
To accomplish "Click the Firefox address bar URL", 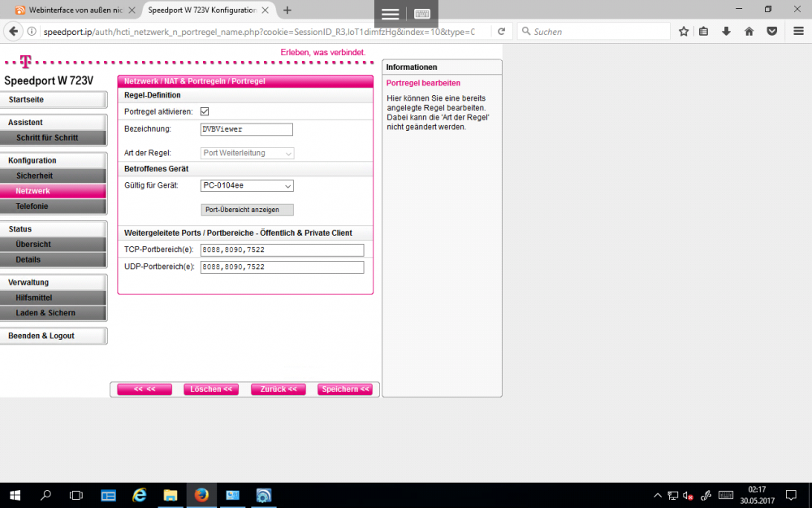I will point(259,32).
